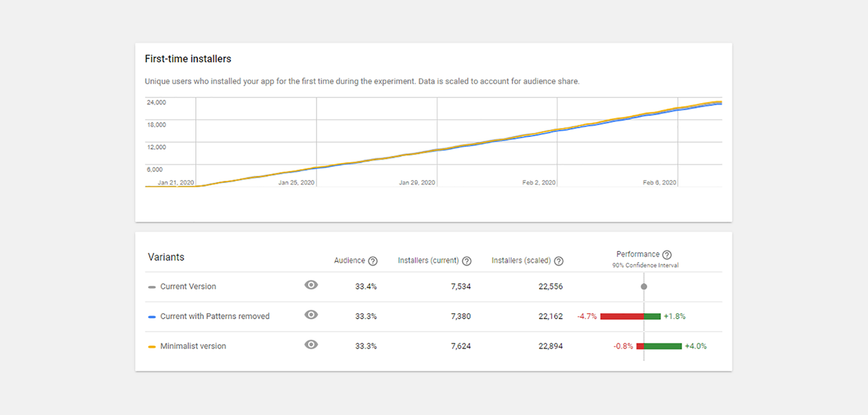This screenshot has height=415, width=868.
Task: Click the -0.8% lower bound value
Action: [x=623, y=346]
